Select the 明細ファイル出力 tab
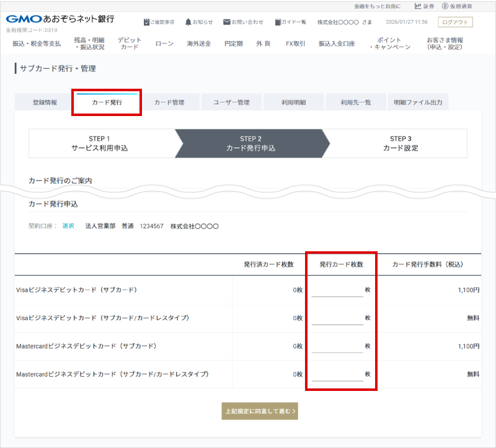Viewport: 496px width, 448px height. [418, 102]
